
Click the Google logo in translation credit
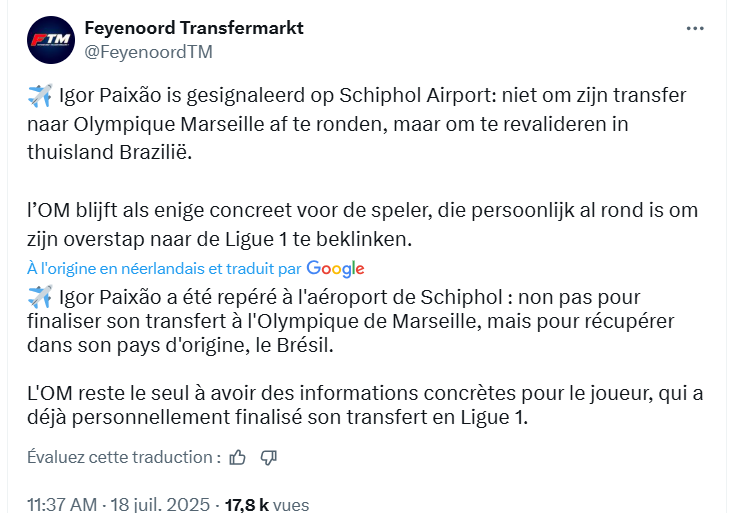pos(335,268)
